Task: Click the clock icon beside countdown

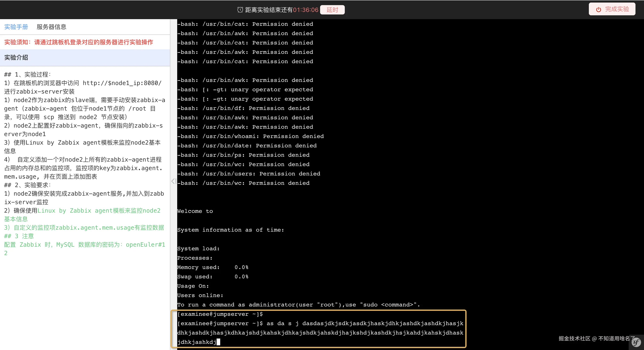Action: [240, 10]
